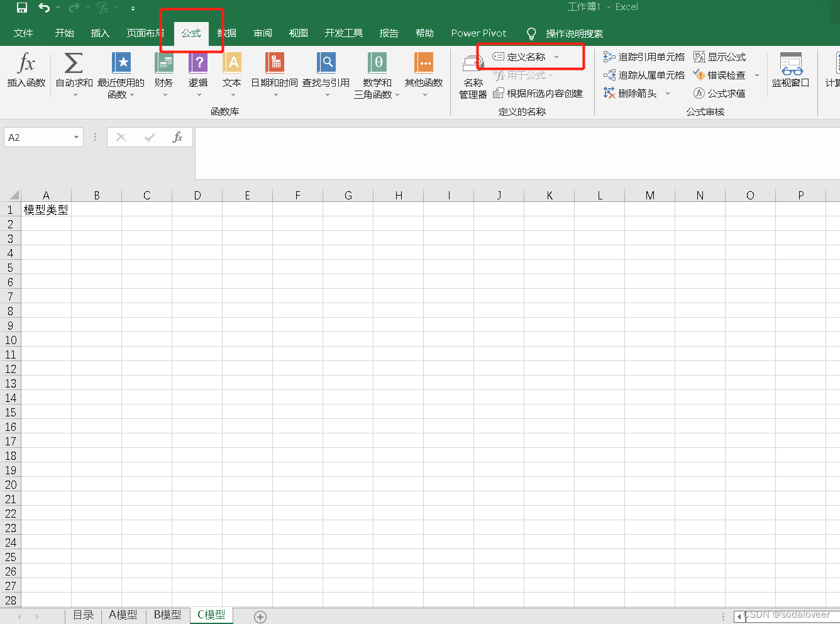This screenshot has height=624, width=840.
Task: Open the Watch Window (监视窗口)
Action: (x=791, y=70)
